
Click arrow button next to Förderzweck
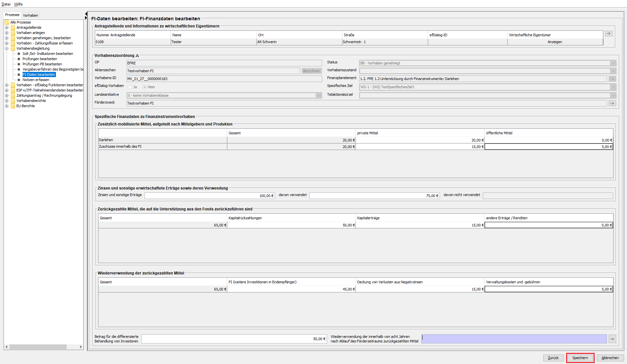612,103
